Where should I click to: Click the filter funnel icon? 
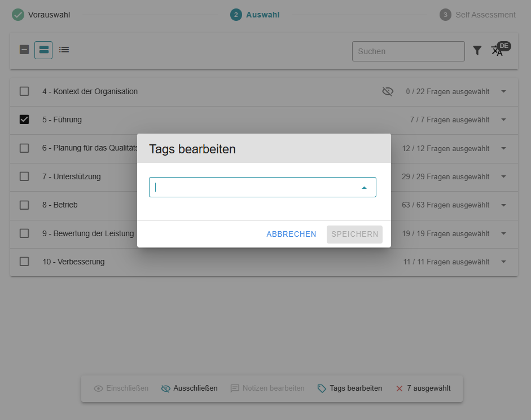click(477, 51)
